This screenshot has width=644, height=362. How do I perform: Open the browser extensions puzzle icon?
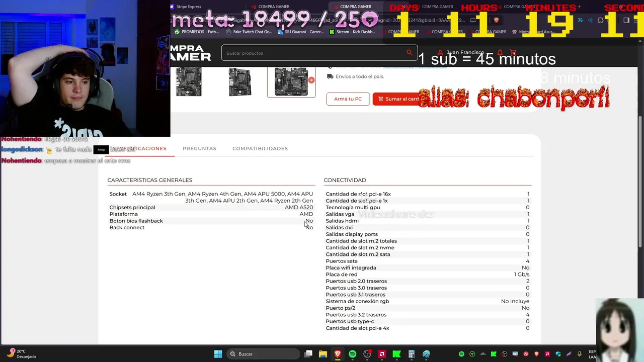[600, 20]
